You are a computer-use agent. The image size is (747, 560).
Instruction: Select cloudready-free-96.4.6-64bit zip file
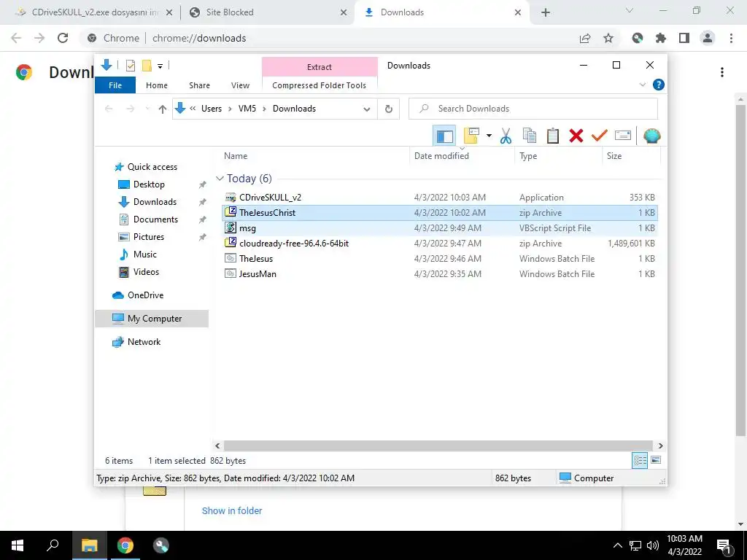440,244
